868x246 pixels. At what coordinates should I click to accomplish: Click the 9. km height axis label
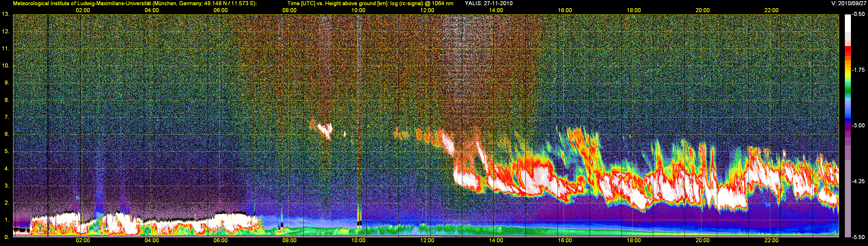point(7,82)
